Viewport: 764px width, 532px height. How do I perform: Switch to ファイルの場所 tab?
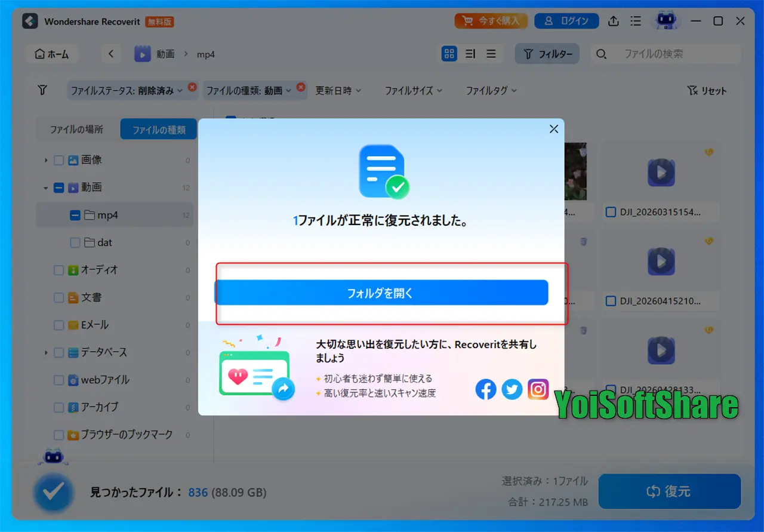pyautogui.click(x=76, y=129)
